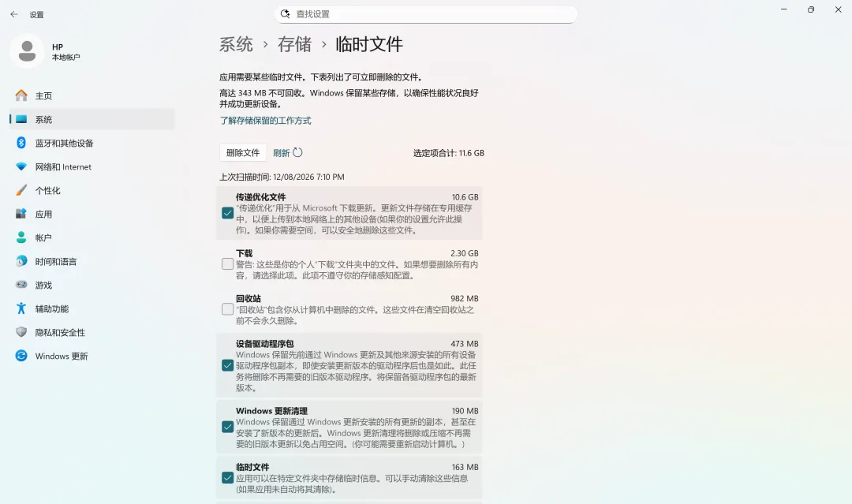This screenshot has width=852, height=504.
Task: Click the refresh circular arrow icon
Action: click(x=297, y=152)
